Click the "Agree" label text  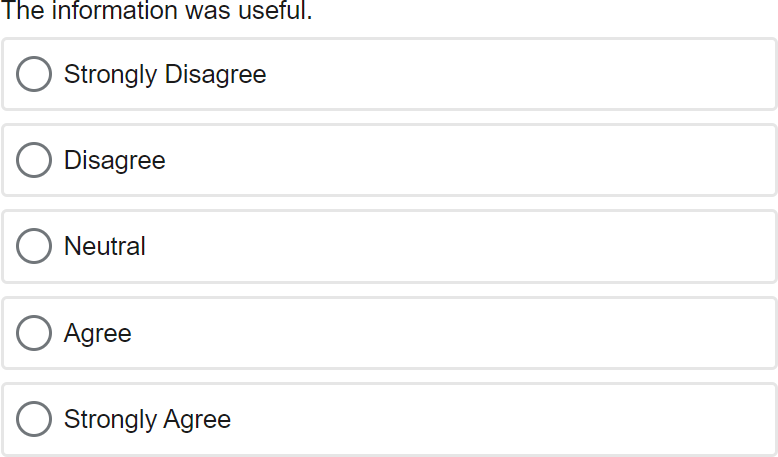(98, 333)
